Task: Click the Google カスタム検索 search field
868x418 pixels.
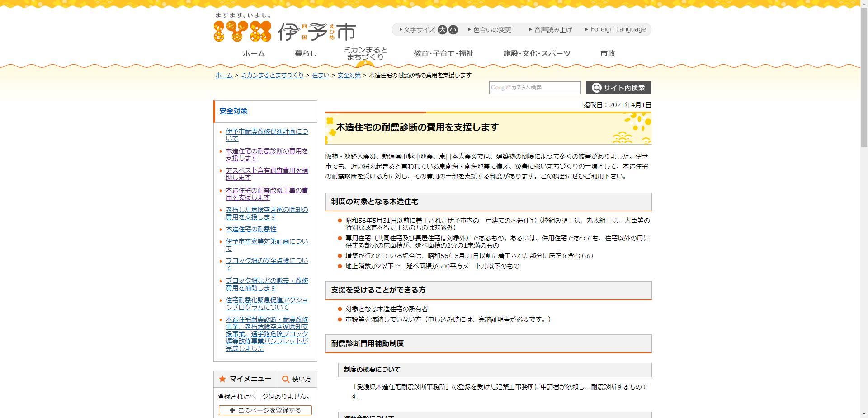Action: click(535, 88)
